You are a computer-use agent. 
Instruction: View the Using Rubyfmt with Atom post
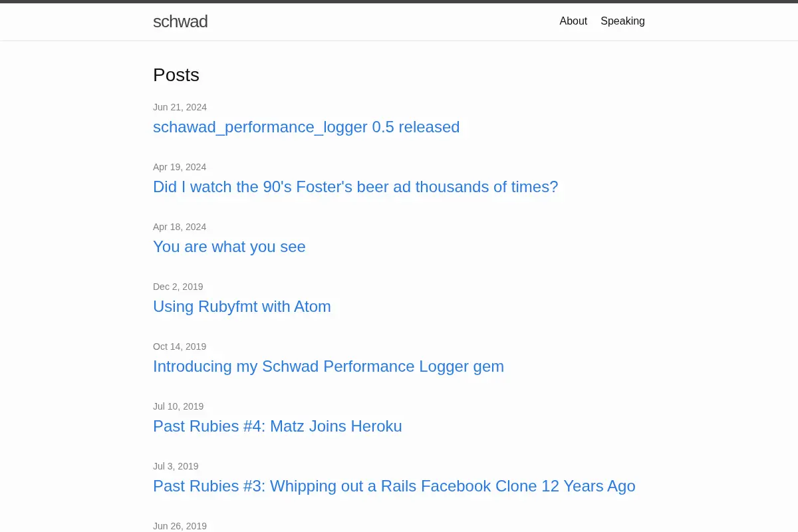point(242,307)
